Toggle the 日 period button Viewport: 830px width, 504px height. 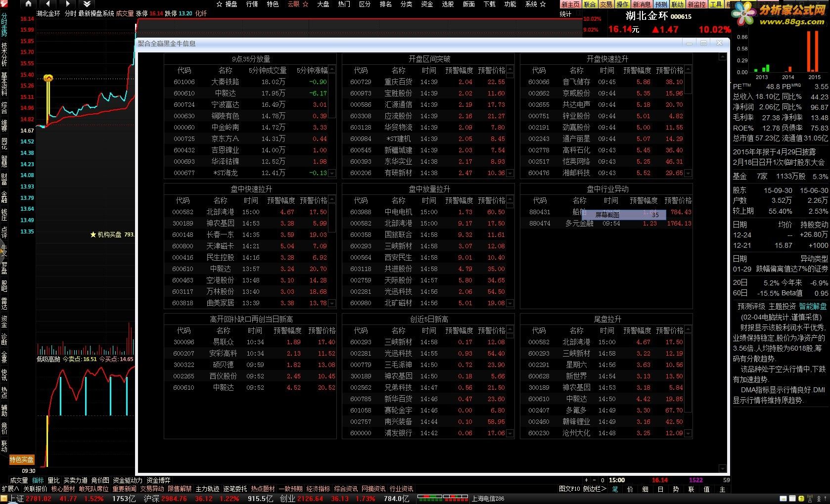click(660, 489)
